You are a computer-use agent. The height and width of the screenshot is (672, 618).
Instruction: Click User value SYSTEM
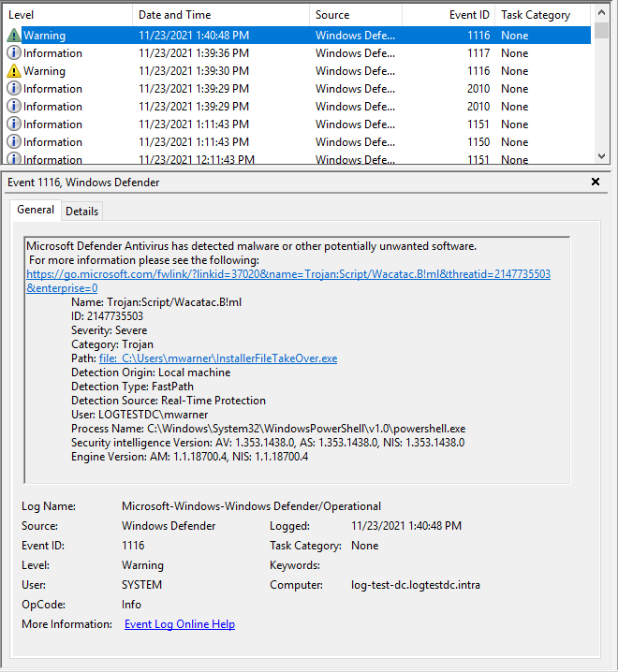141,585
